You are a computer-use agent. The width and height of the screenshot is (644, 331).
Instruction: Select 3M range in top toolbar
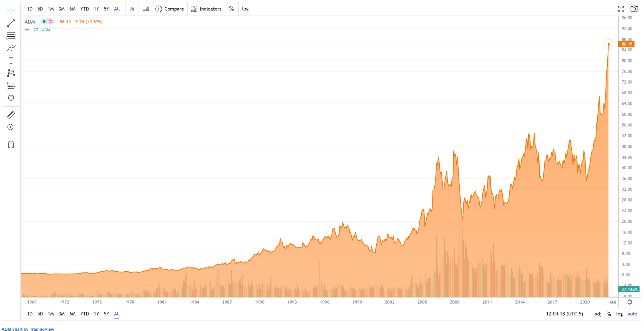click(62, 9)
